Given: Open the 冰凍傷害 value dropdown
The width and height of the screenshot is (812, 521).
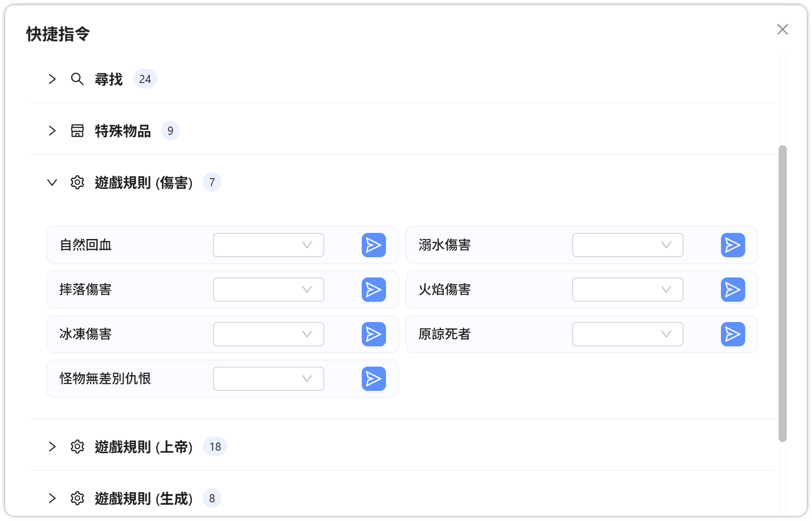Looking at the screenshot, I should (x=268, y=334).
